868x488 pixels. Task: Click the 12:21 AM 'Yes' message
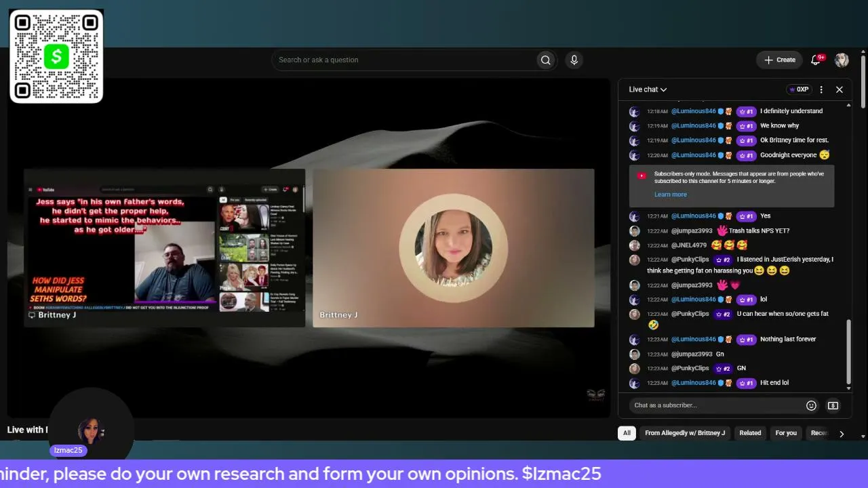765,216
